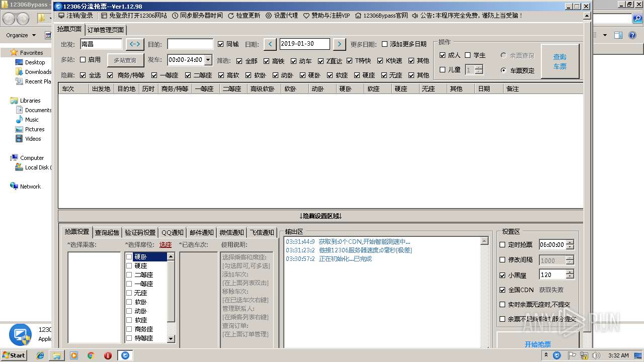Screen dimensions: 644x362
Task: Open Internet Explorer from the taskbar
Action: click(40, 355)
